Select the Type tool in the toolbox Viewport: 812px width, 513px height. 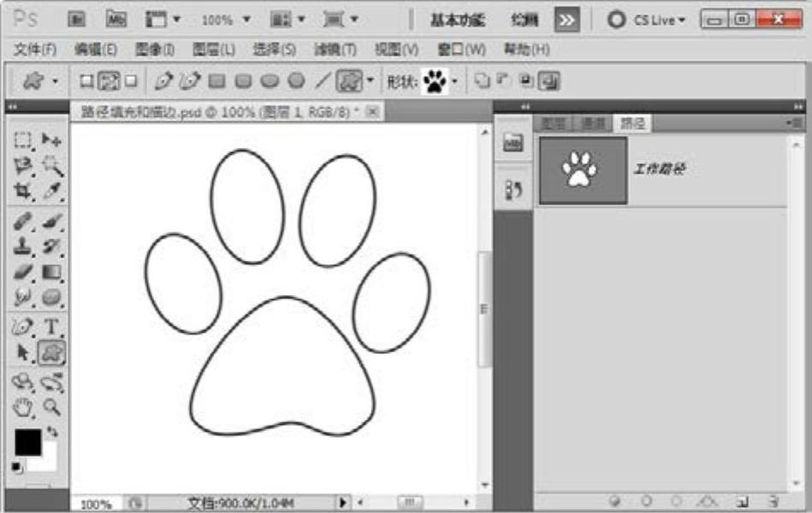51,327
